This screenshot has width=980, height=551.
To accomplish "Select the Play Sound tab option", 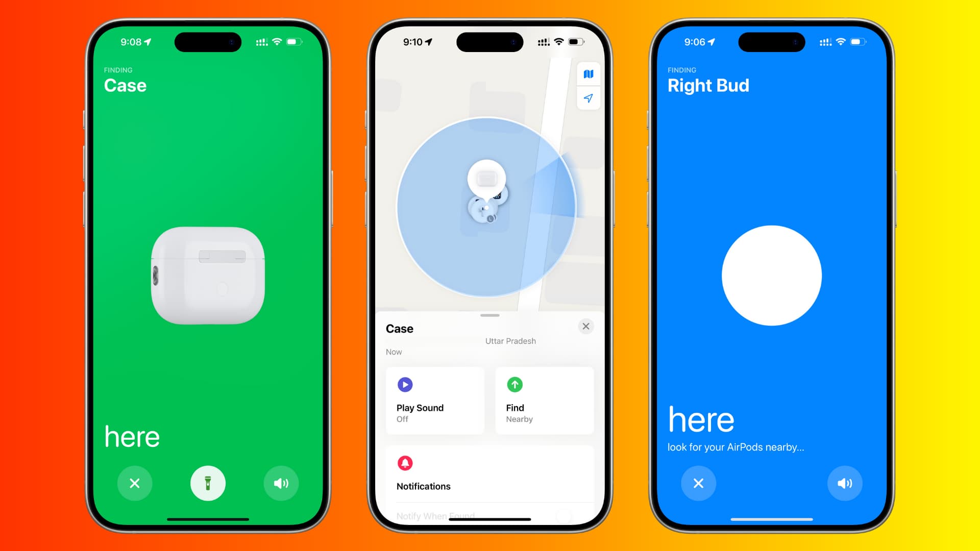I will pos(433,397).
